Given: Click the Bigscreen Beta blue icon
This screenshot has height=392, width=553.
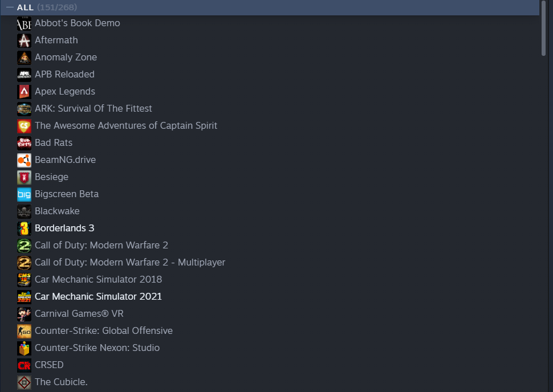Looking at the screenshot, I should [24, 194].
